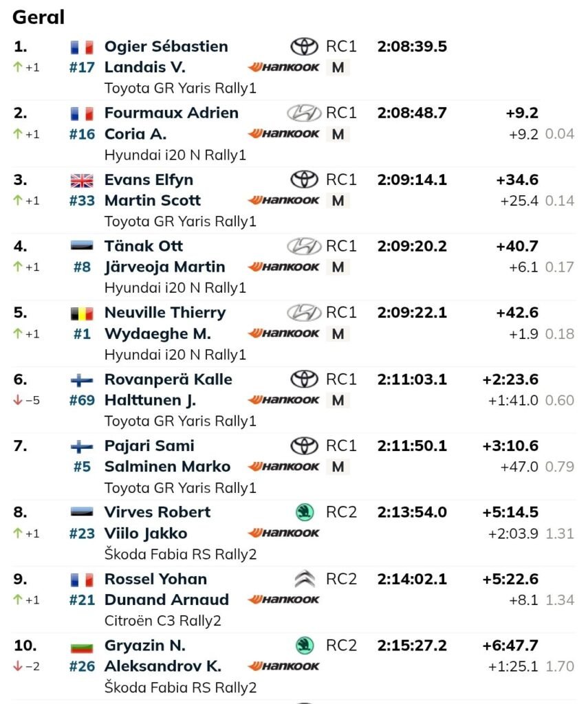
Task: Click the Citroën logo in Rossel's row
Action: (x=303, y=579)
